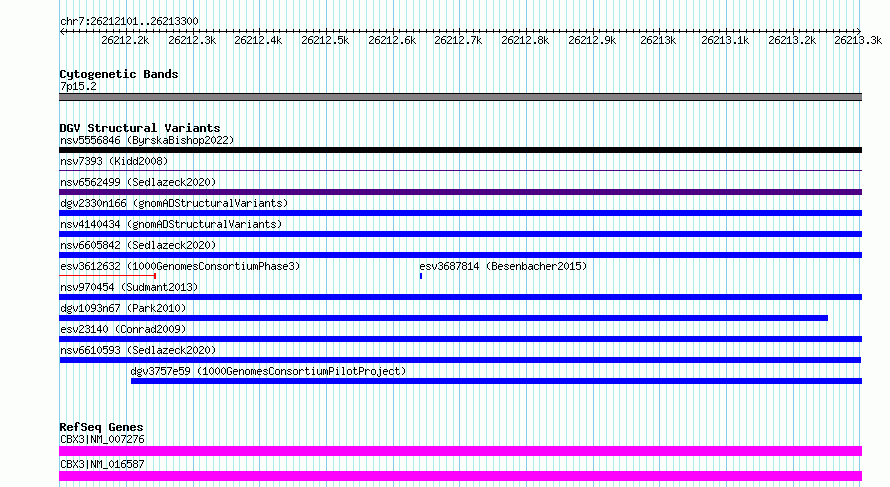This screenshot has height=487, width=890.
Task: Click the nsv5556846 black variant bar
Action: (460, 150)
